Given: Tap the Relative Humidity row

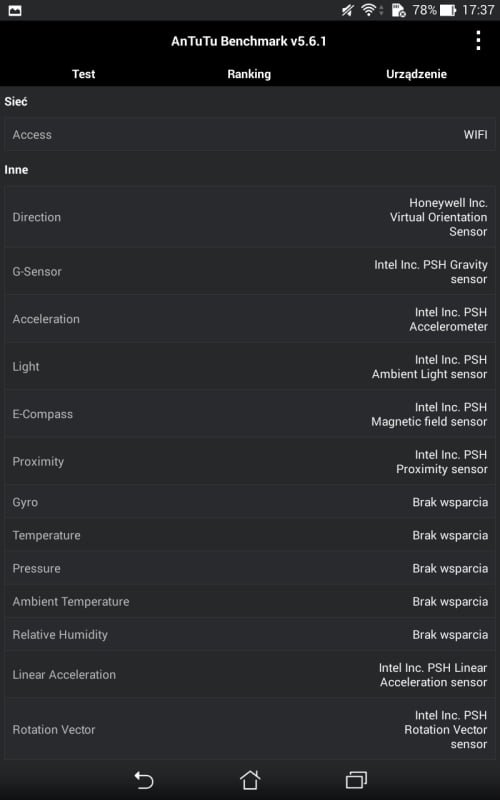Looking at the screenshot, I should (250, 635).
